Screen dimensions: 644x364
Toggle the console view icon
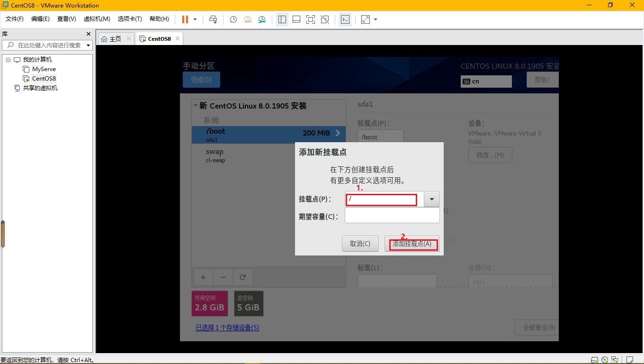345,19
